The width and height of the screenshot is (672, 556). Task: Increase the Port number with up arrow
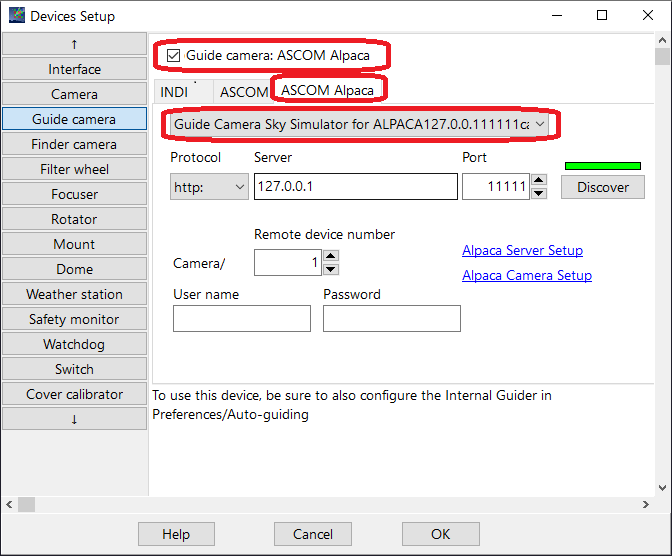[x=539, y=181]
